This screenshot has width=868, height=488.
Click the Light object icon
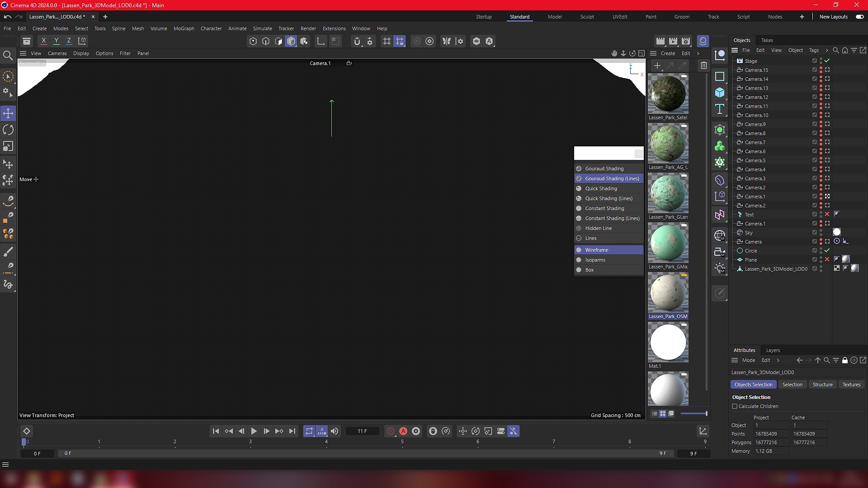tap(720, 268)
